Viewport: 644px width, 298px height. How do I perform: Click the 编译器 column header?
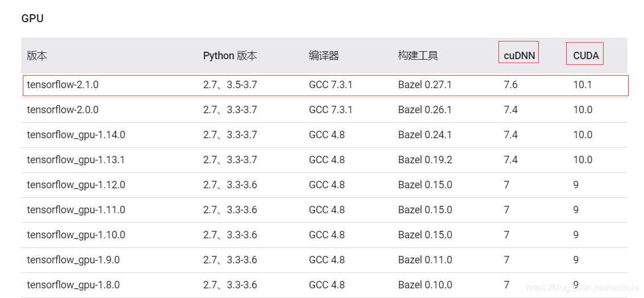324,56
